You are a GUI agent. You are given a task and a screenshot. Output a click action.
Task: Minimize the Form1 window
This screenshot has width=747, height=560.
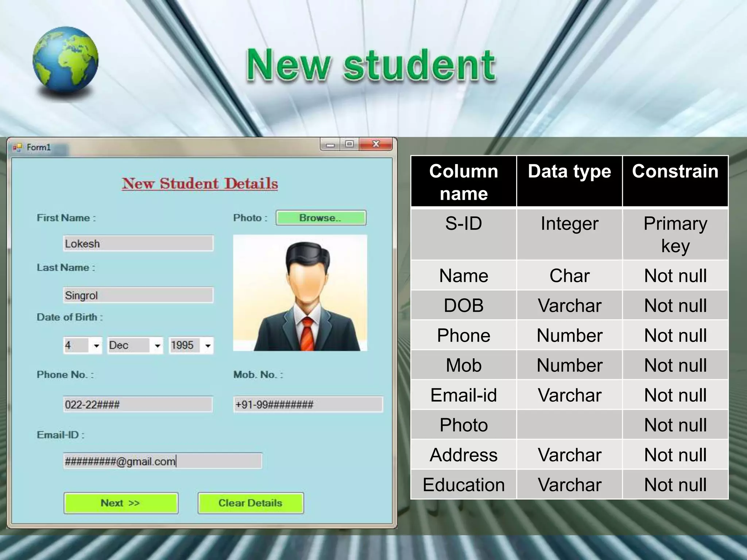point(330,145)
